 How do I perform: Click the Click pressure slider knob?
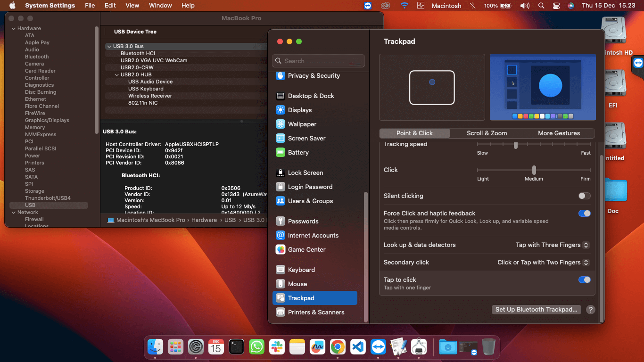(x=534, y=170)
